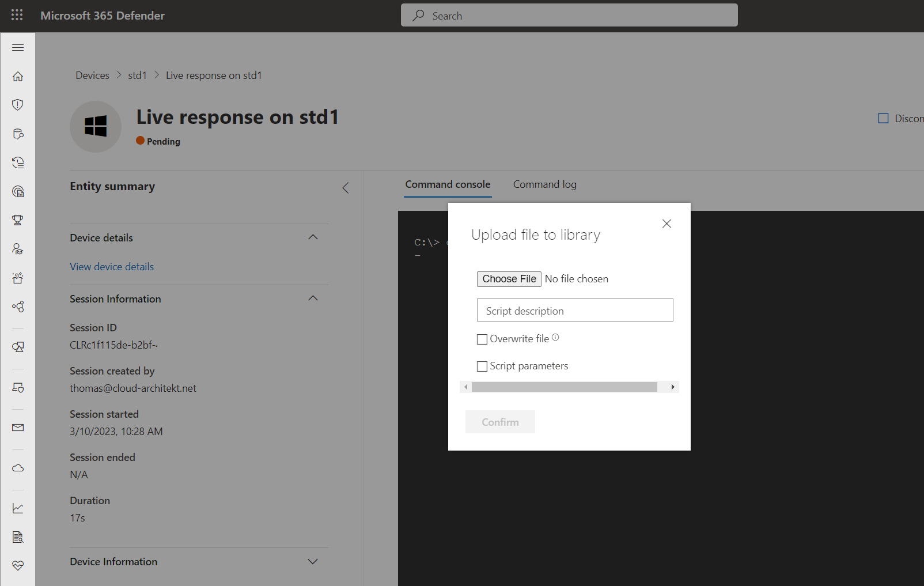This screenshot has height=586, width=924.
Task: Go to Home in sidebar
Action: click(18, 76)
